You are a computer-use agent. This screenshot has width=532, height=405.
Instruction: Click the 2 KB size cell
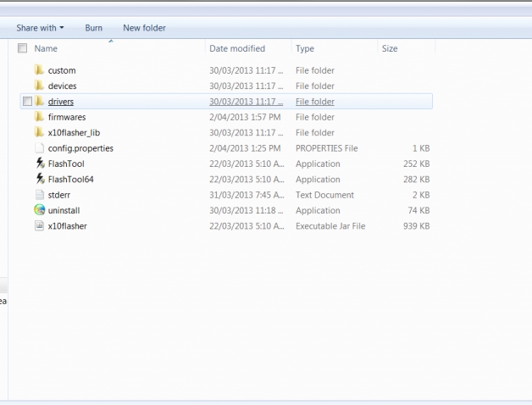click(421, 195)
